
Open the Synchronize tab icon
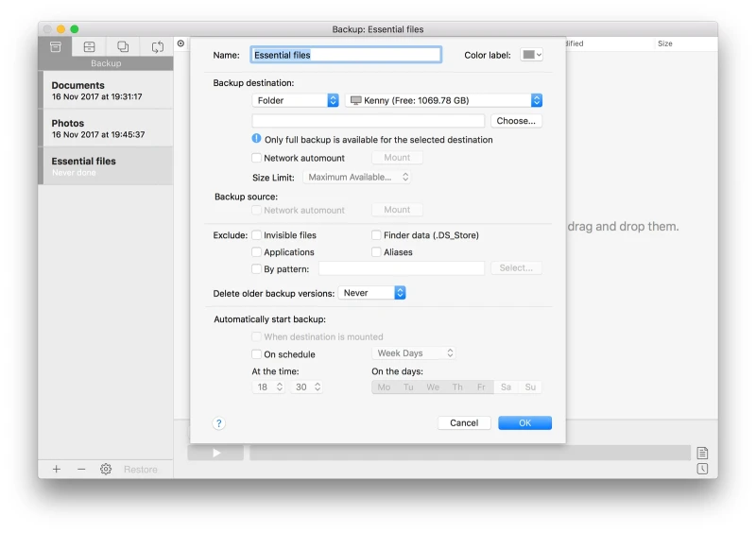[157, 46]
